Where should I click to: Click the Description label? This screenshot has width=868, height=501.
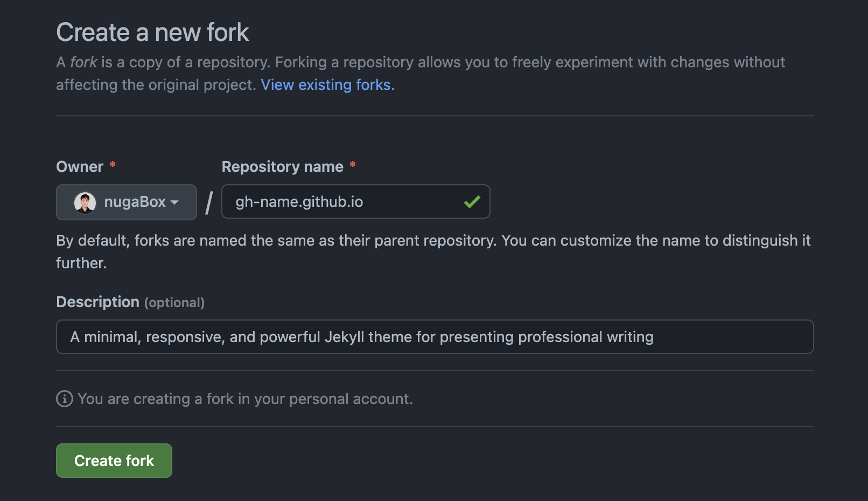point(97,302)
